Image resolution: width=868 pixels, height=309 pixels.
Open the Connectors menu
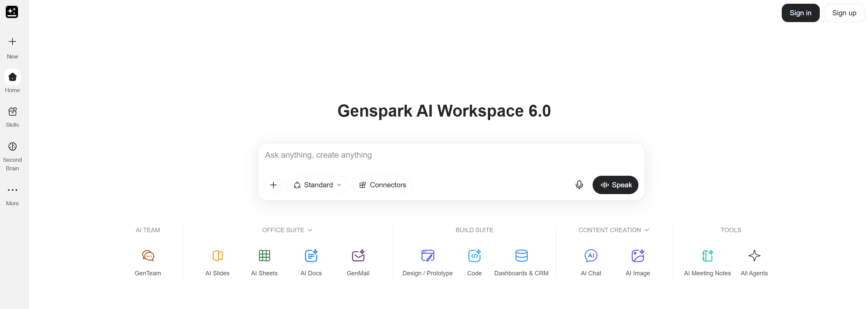pyautogui.click(x=382, y=185)
